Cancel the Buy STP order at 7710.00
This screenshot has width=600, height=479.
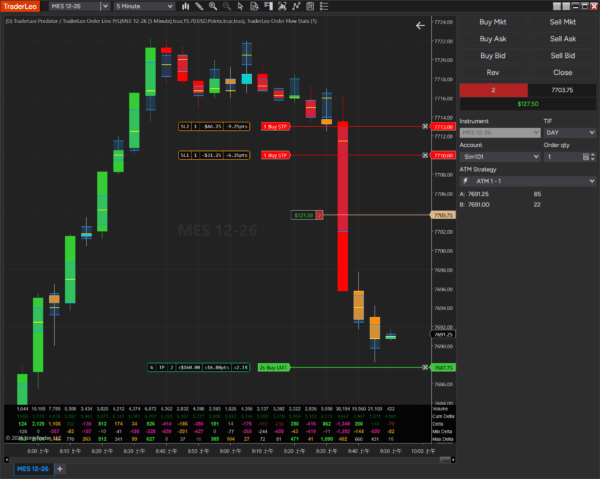coord(425,155)
